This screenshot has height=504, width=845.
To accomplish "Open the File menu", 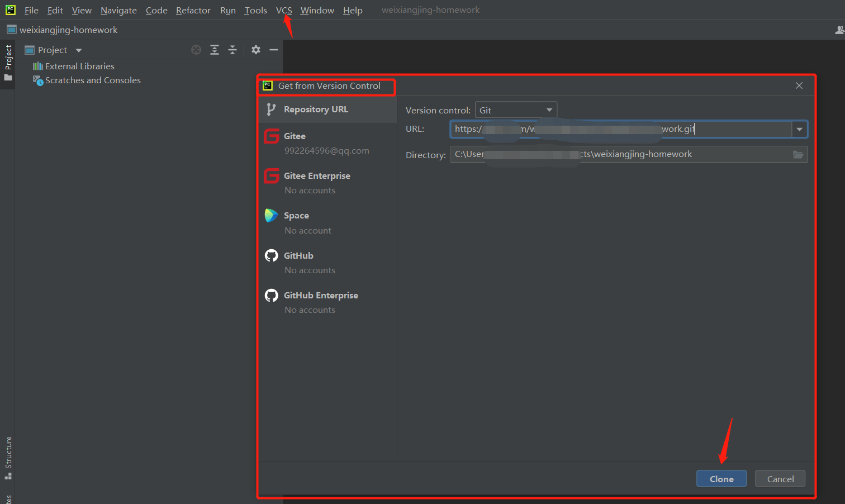I will (x=31, y=10).
